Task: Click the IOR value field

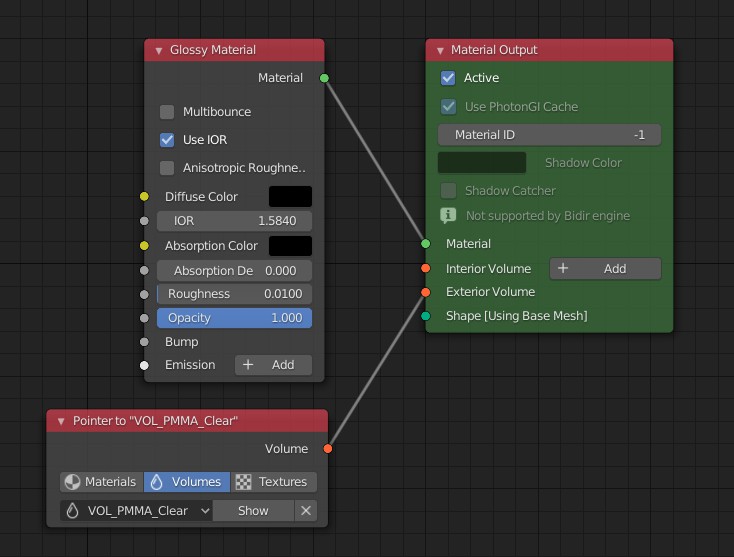Action: (x=234, y=221)
